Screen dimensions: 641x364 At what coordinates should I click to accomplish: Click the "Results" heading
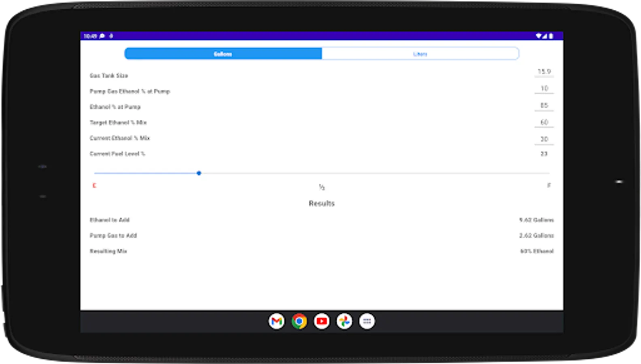322,203
